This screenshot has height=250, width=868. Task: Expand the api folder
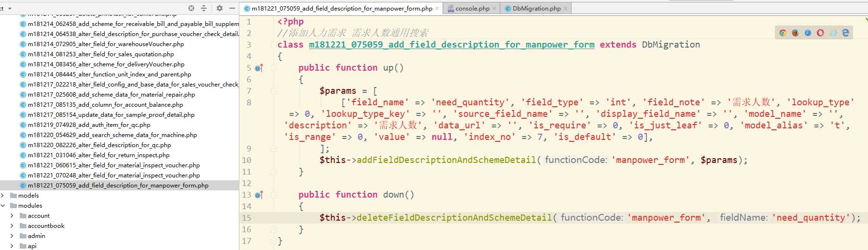tap(12, 246)
